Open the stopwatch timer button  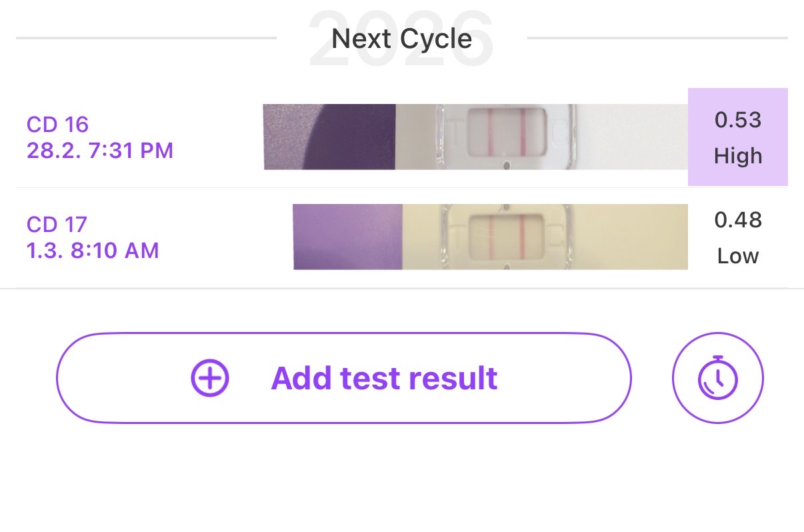tap(717, 378)
